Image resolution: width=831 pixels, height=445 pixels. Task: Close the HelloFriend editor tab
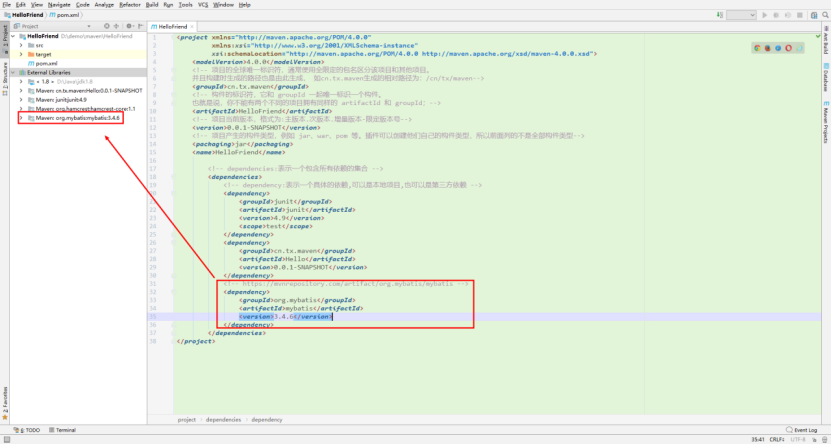193,26
